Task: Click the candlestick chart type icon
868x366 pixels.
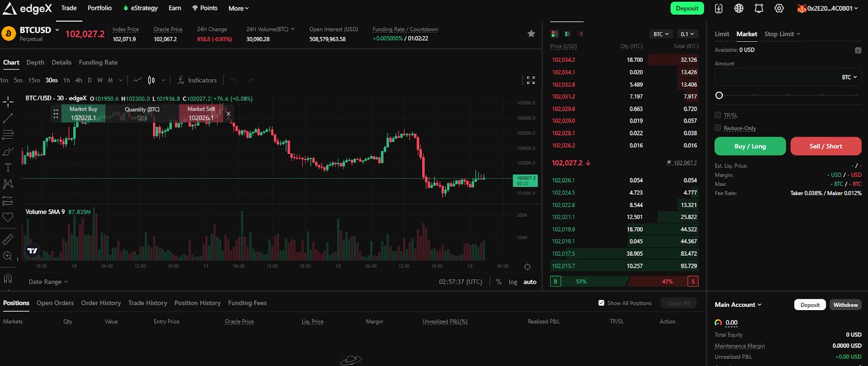Action: coord(151,80)
